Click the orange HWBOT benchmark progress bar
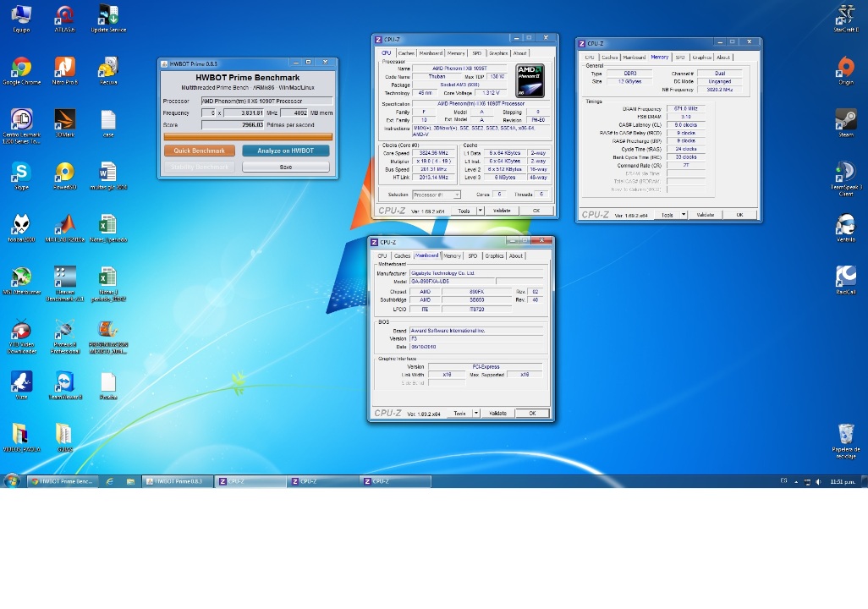Screen dimensions: 868x609 tap(248, 137)
